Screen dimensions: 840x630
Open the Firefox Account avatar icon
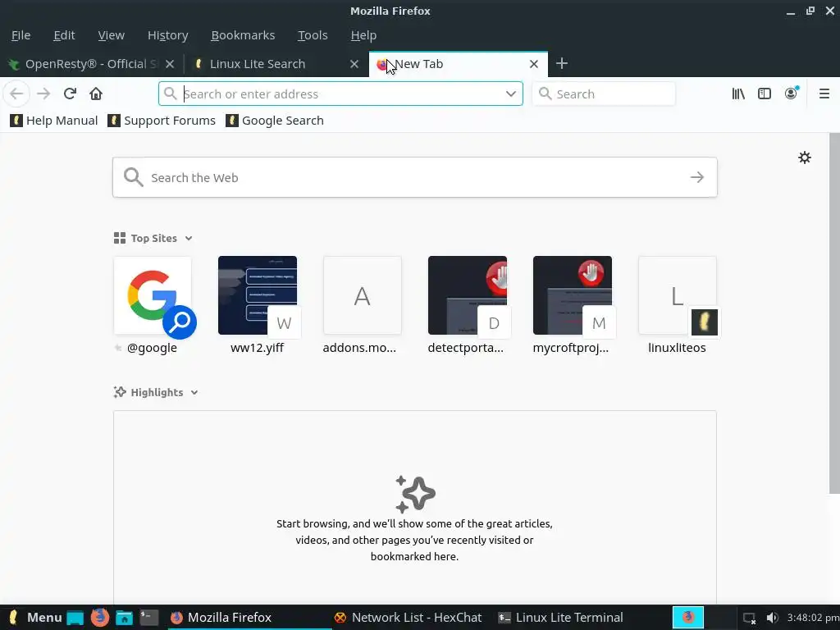tap(792, 94)
